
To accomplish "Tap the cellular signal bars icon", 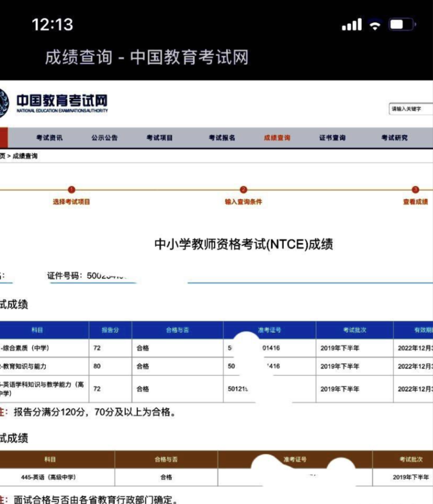I will click(352, 24).
